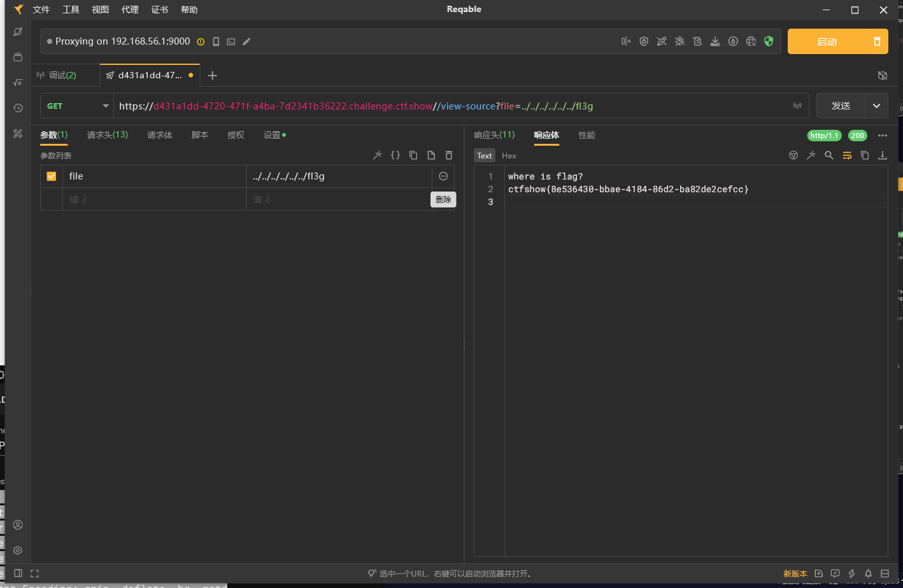
Task: Open the GET method dropdown
Action: [x=76, y=106]
